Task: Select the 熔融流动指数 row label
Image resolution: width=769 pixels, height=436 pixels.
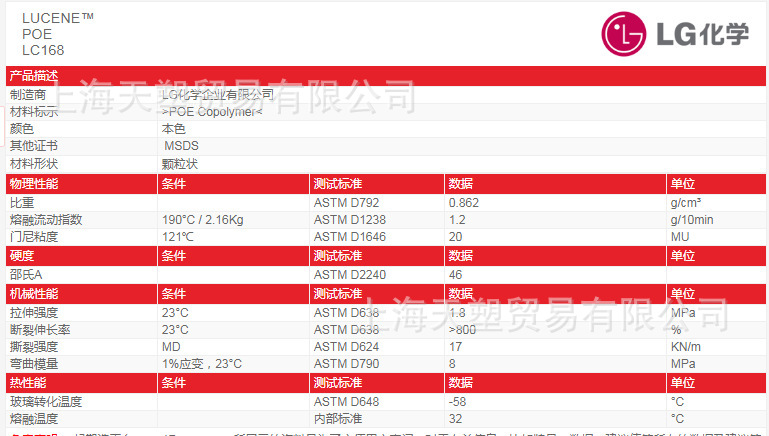Action: [x=46, y=220]
